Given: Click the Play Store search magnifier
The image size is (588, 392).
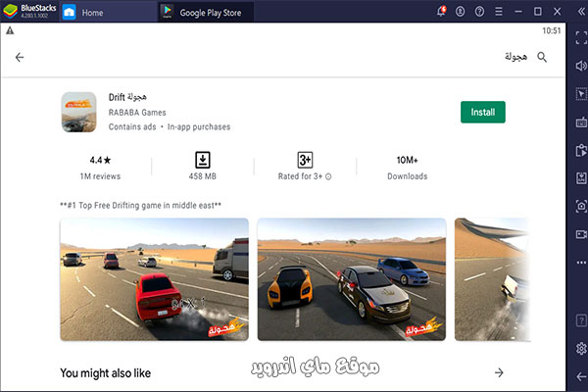Looking at the screenshot, I should (x=542, y=57).
